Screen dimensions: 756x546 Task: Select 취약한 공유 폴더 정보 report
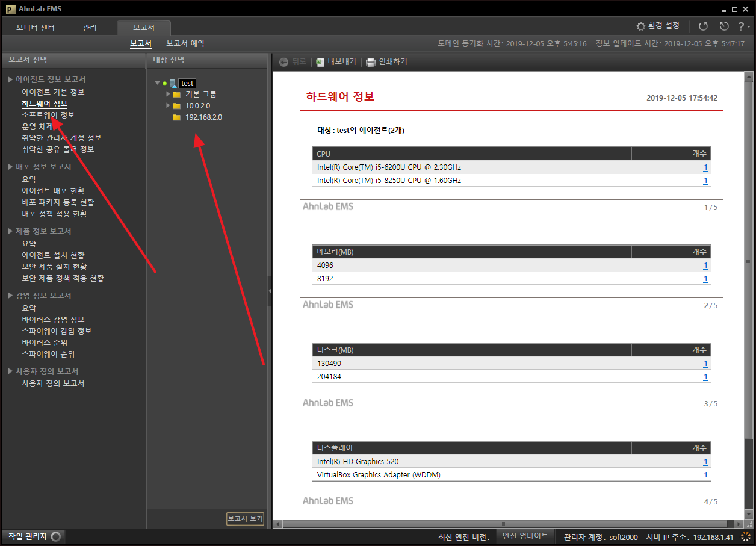coord(58,149)
